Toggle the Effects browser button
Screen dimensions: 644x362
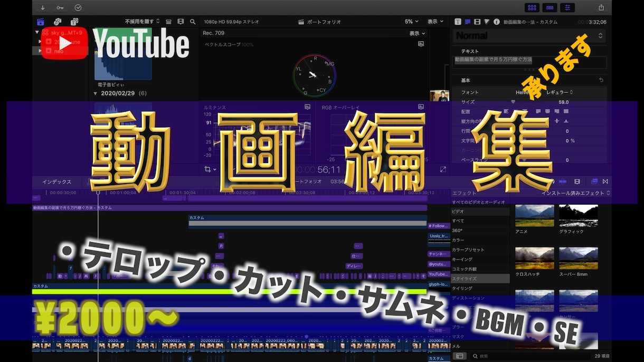point(595,182)
